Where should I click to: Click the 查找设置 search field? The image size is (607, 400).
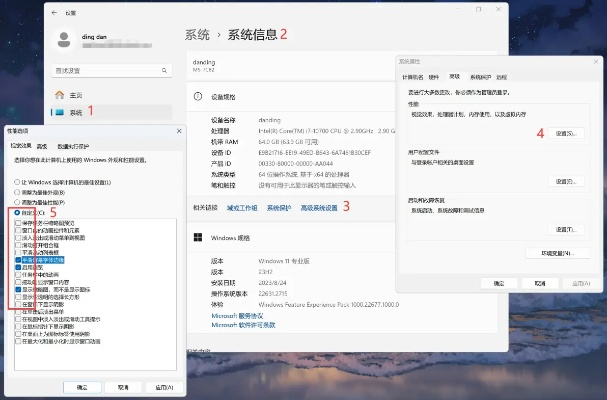click(x=105, y=71)
